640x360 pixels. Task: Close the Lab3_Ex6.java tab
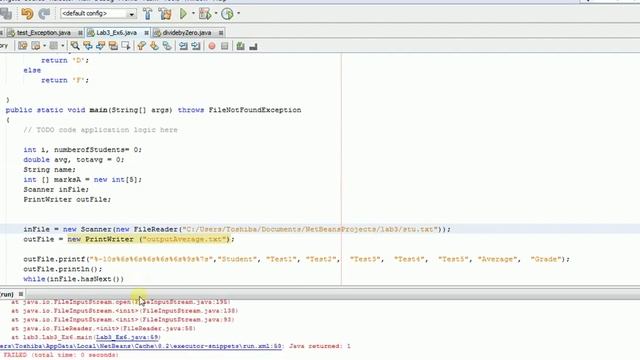coord(146,33)
